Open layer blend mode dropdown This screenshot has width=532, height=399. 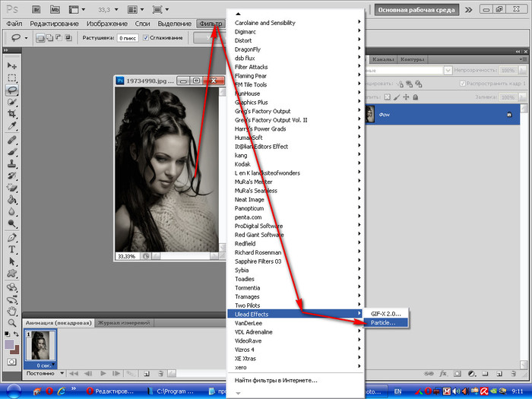point(448,70)
